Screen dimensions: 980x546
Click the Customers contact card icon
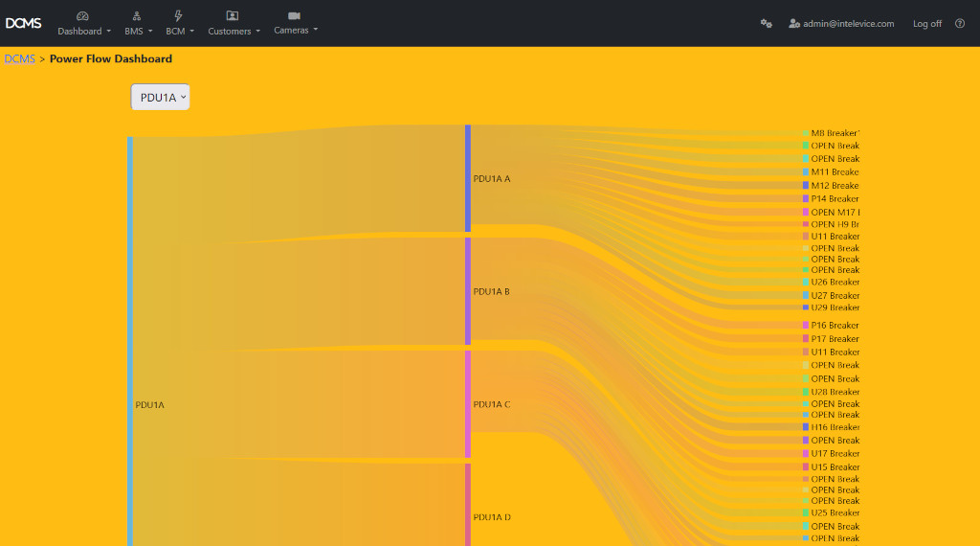233,15
